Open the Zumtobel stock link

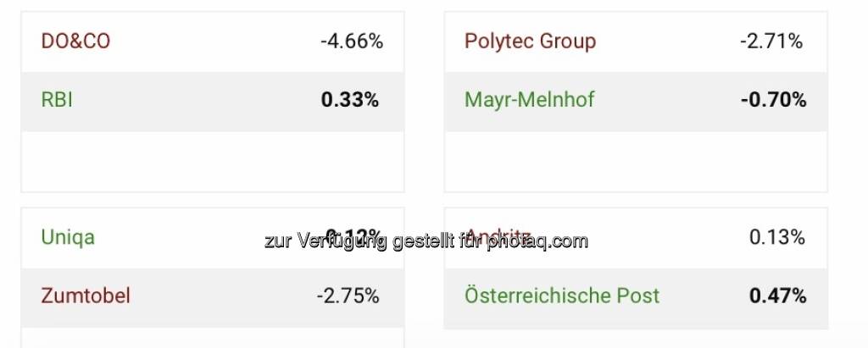pyautogui.click(x=85, y=296)
